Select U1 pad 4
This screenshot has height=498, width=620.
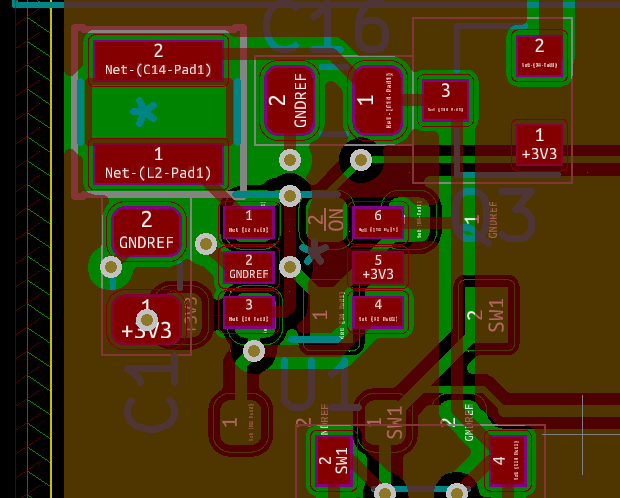pyautogui.click(x=378, y=312)
